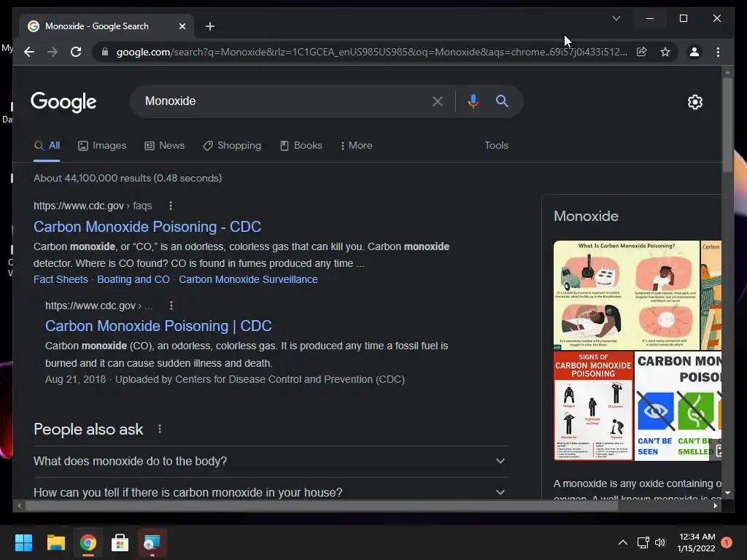View site information via lock icon
747x560 pixels.
point(105,52)
